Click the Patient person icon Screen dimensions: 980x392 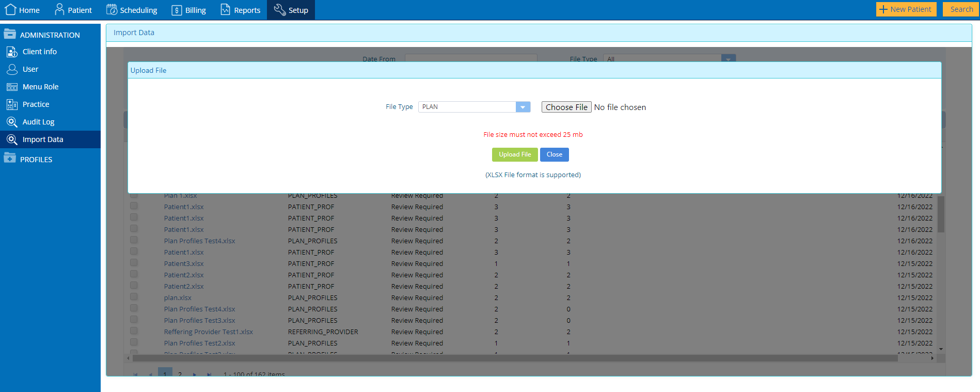(x=59, y=9)
